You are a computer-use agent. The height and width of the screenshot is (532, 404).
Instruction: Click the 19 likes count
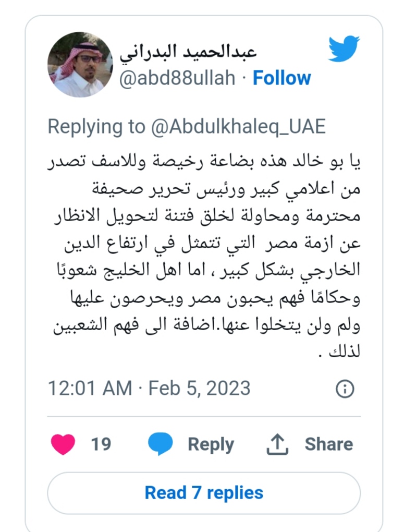pyautogui.click(x=101, y=444)
